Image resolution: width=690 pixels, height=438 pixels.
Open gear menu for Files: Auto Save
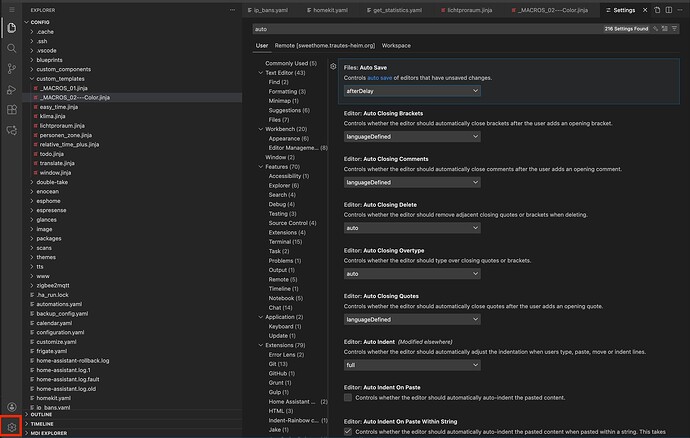click(333, 66)
